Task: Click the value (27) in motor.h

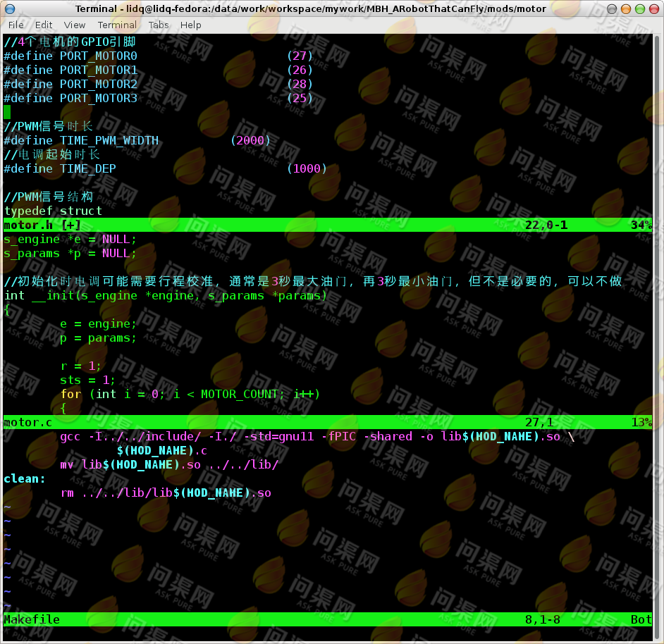Action: pos(300,56)
